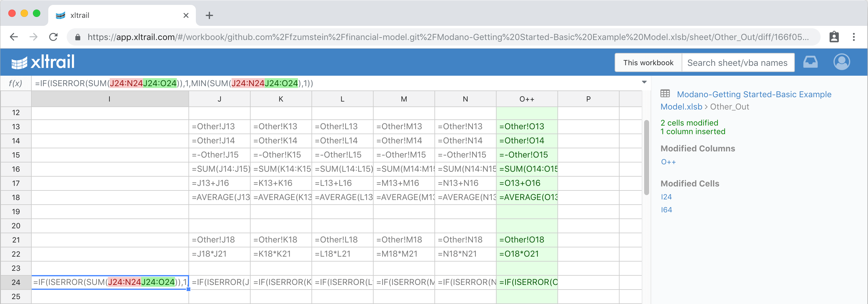
Task: Click the padlock icon in the address bar
Action: click(78, 37)
